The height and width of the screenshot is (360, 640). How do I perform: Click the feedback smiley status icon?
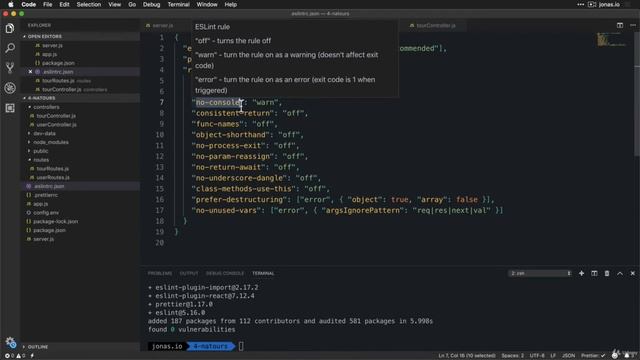(615, 356)
